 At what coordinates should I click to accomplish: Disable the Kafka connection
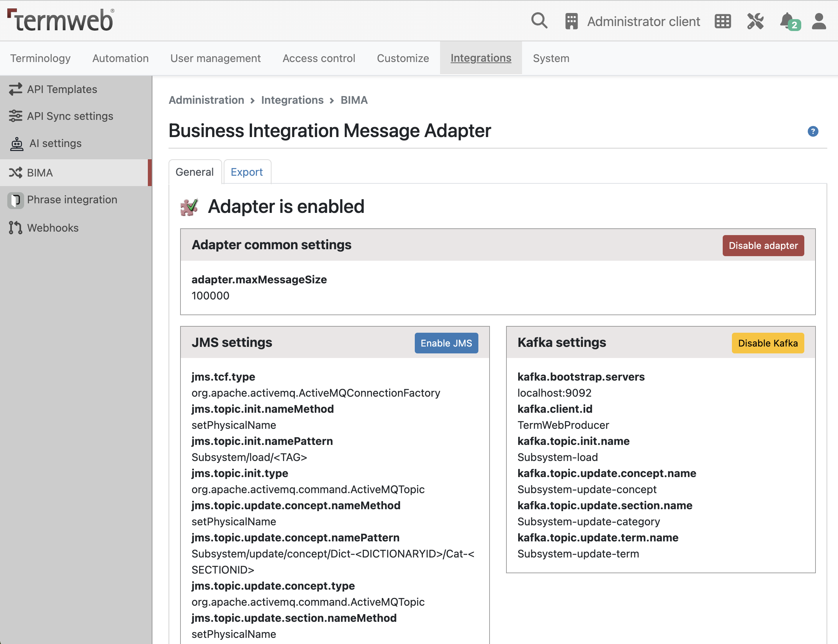pos(768,343)
